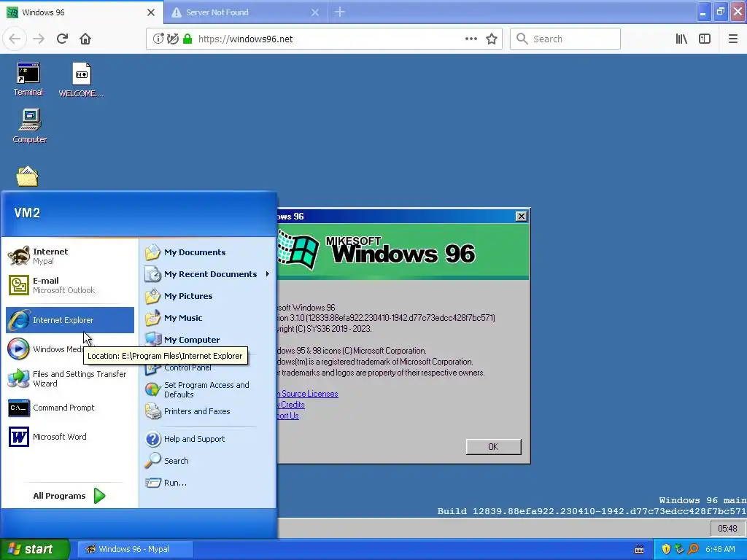Launch Microsoft Word from Start menu

pyautogui.click(x=70, y=437)
